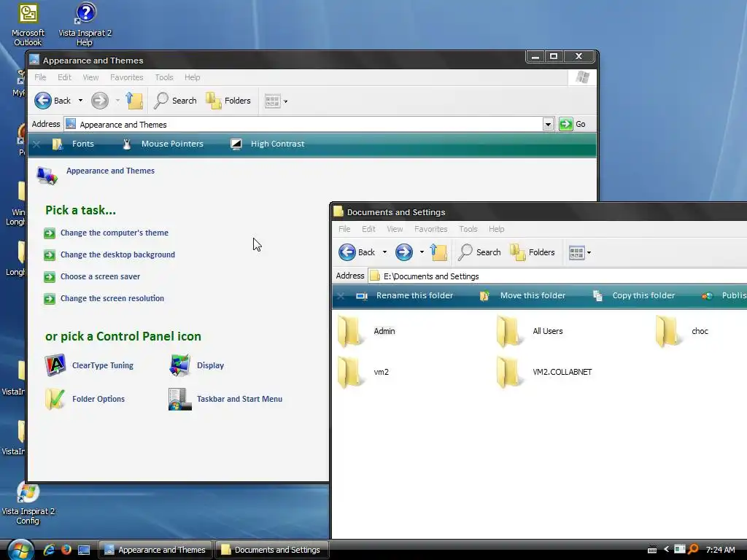This screenshot has width=747, height=560.
Task: Open Folder Options control panel icon
Action: (85, 399)
